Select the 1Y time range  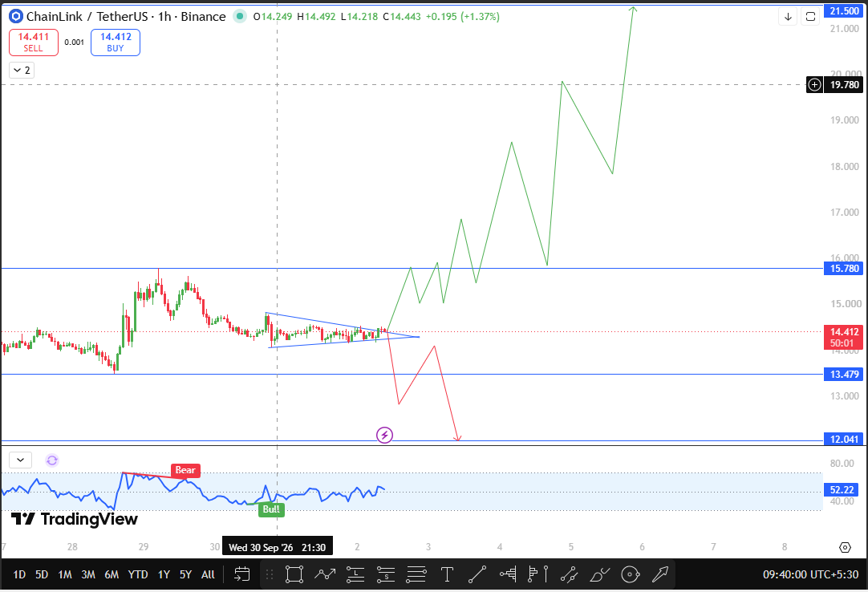click(x=164, y=574)
